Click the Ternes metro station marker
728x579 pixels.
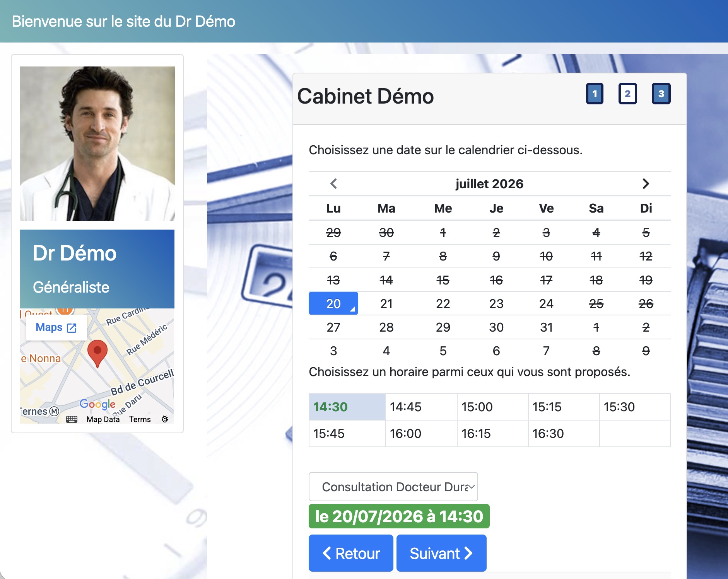pyautogui.click(x=55, y=411)
